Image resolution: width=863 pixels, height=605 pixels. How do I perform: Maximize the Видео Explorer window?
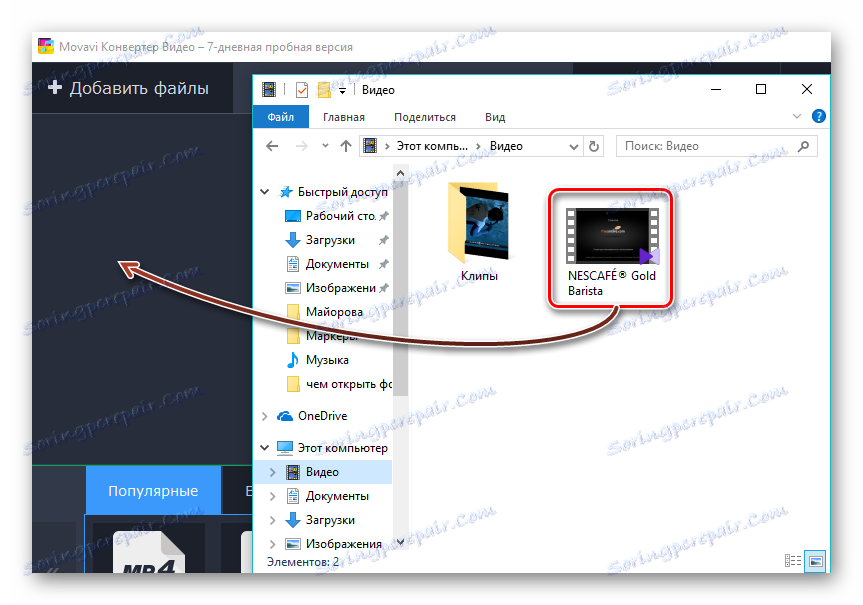click(761, 89)
